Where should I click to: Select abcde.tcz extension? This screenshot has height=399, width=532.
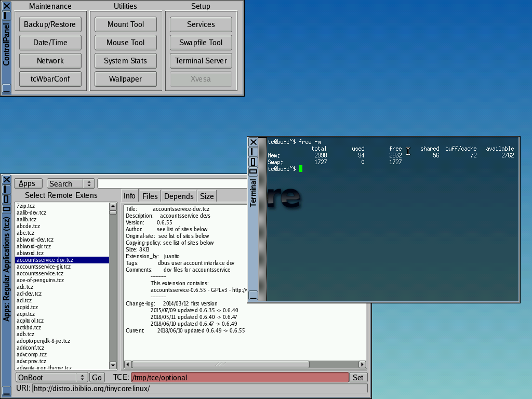click(62, 226)
